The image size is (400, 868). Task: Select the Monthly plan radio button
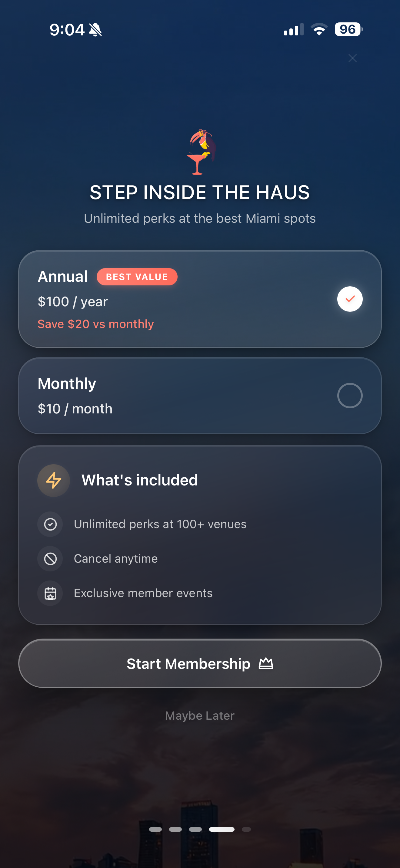[x=350, y=396]
